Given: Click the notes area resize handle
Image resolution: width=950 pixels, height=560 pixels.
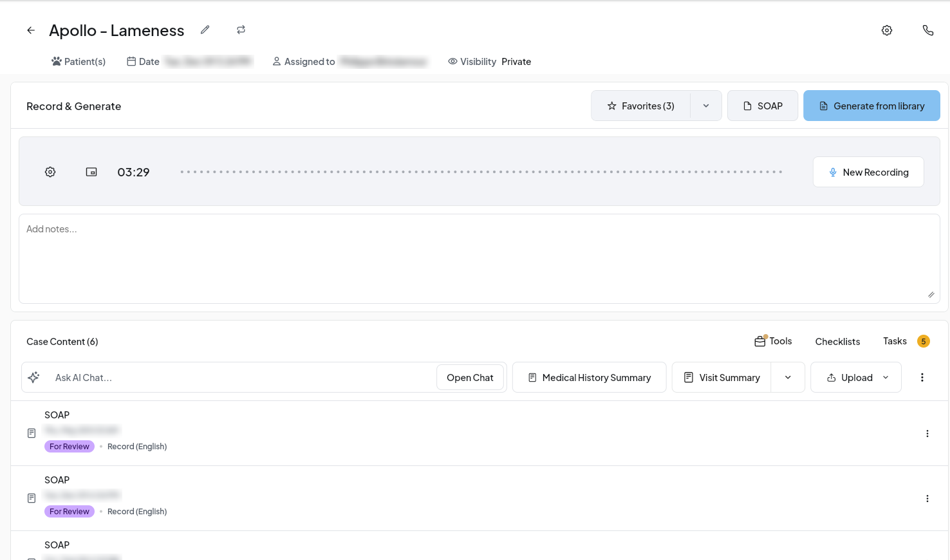Looking at the screenshot, I should (x=931, y=294).
